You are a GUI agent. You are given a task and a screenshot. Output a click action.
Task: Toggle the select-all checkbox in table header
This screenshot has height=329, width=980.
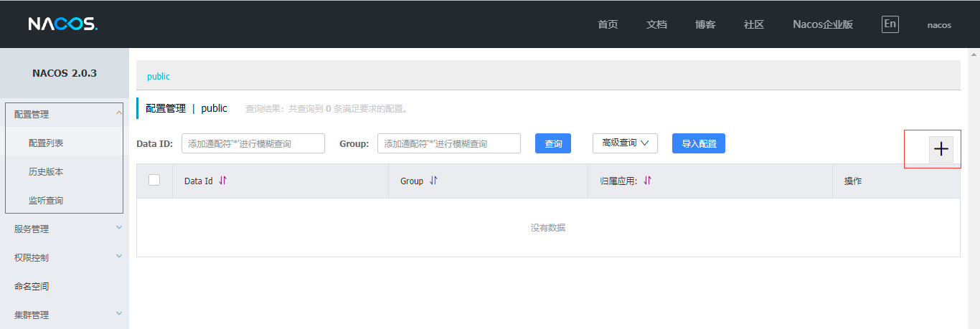[x=154, y=181]
